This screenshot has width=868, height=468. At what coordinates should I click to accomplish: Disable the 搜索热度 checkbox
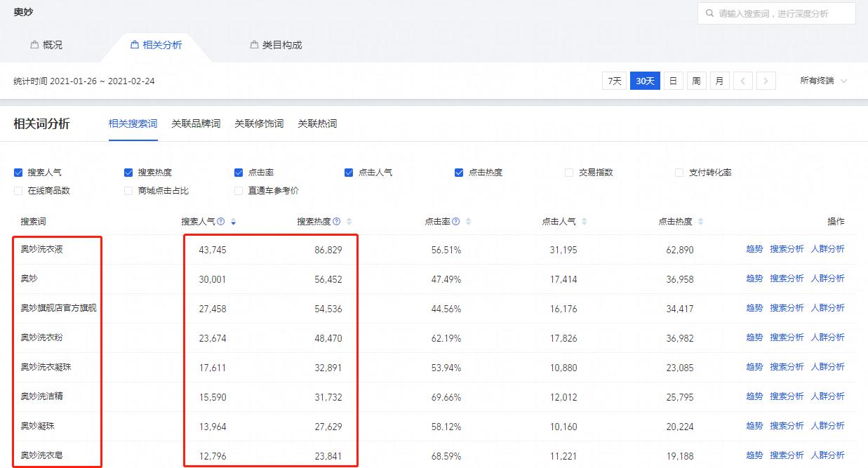[x=128, y=172]
